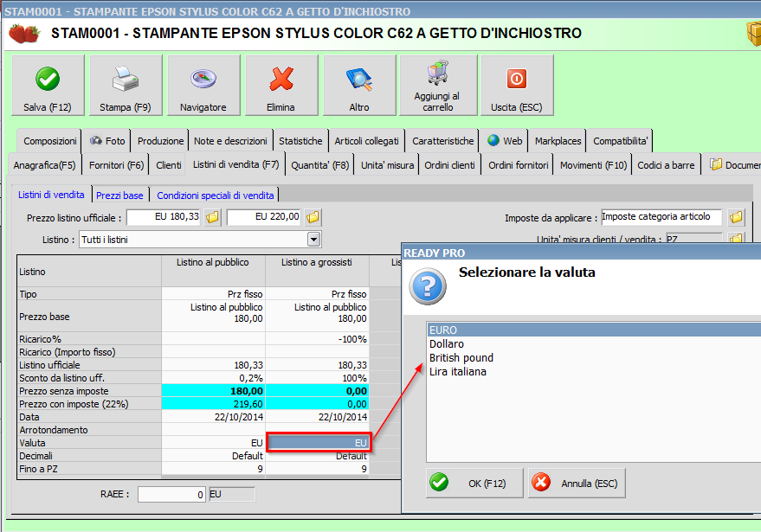Open the Unita' misura tab
Image resolution: width=761 pixels, height=532 pixels.
click(x=387, y=165)
